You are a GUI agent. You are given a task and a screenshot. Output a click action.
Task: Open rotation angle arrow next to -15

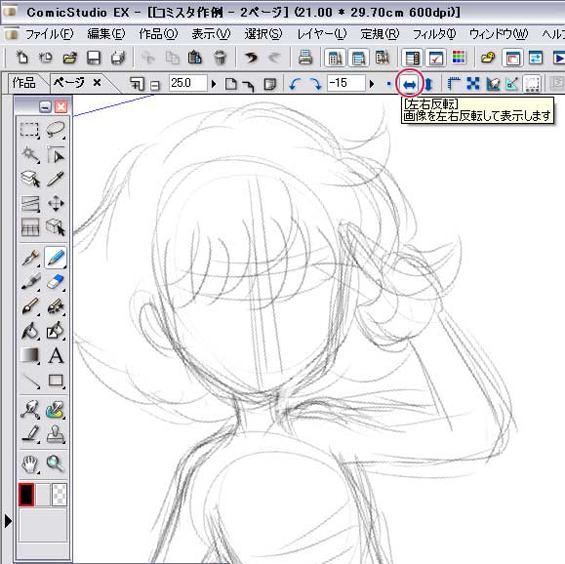tap(372, 84)
